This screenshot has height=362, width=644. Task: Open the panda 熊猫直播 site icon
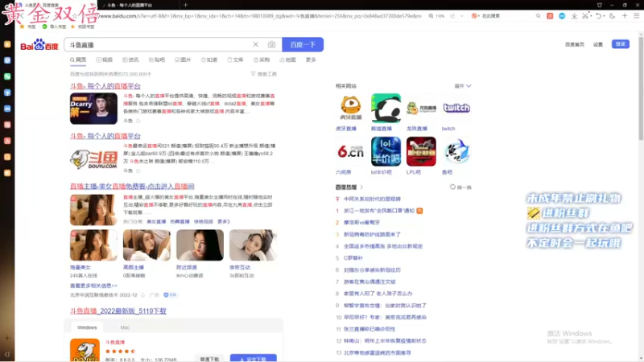pos(386,108)
